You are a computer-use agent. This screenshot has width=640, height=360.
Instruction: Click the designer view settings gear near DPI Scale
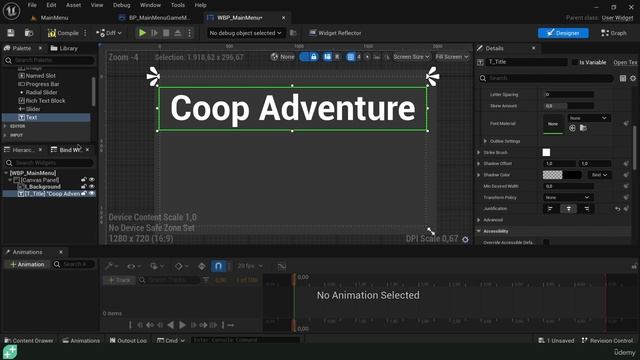point(465,240)
